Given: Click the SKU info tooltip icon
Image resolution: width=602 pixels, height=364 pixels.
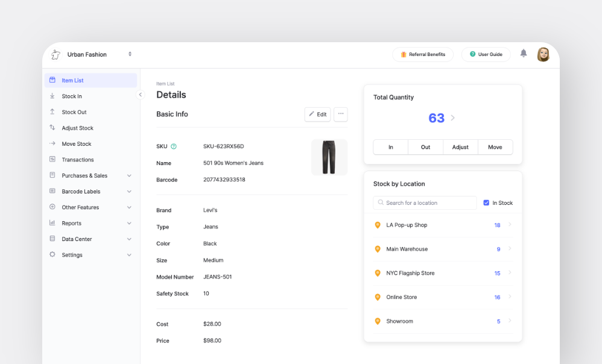Looking at the screenshot, I should coord(173,146).
